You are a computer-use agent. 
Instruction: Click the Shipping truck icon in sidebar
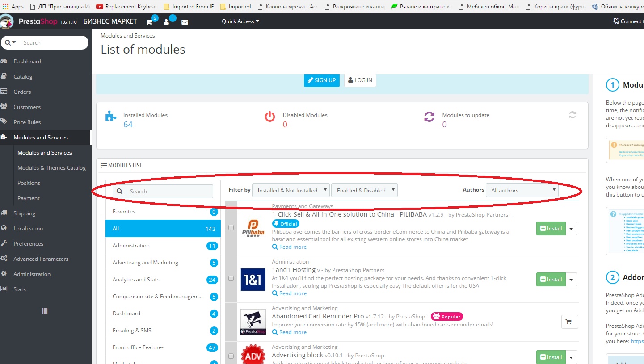pos(4,213)
